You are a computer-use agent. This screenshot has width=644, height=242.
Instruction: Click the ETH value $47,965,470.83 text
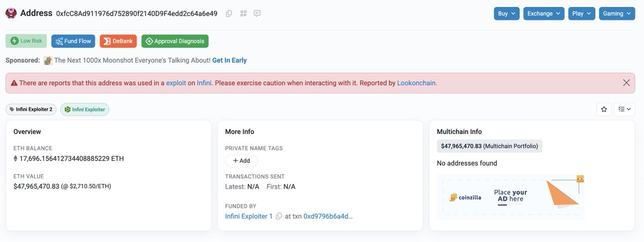36,186
